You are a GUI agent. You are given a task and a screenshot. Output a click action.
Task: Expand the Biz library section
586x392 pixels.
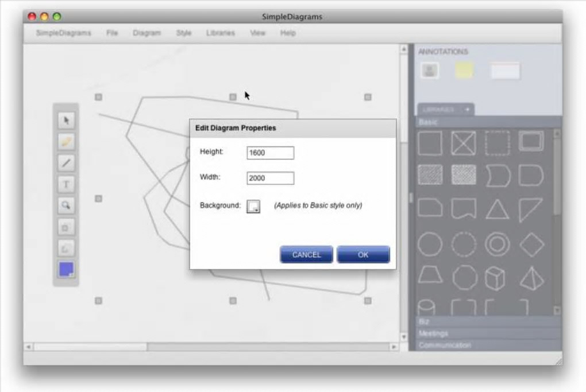[x=488, y=321]
